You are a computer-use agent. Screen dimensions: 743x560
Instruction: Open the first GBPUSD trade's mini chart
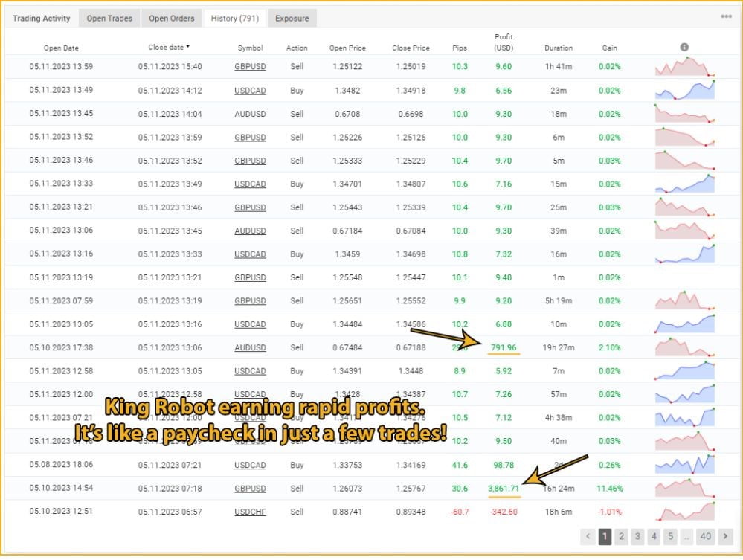click(x=685, y=66)
